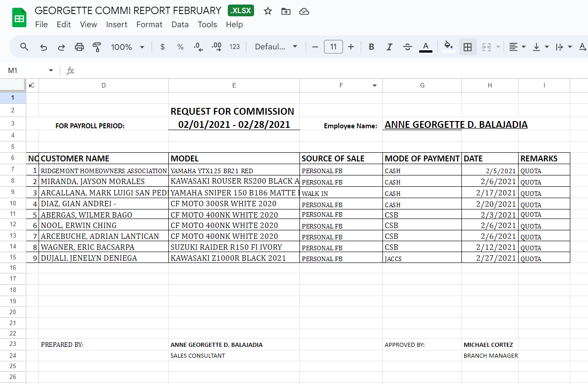This screenshot has width=588, height=384.
Task: Click the Name box showing M1
Action: 25,70
